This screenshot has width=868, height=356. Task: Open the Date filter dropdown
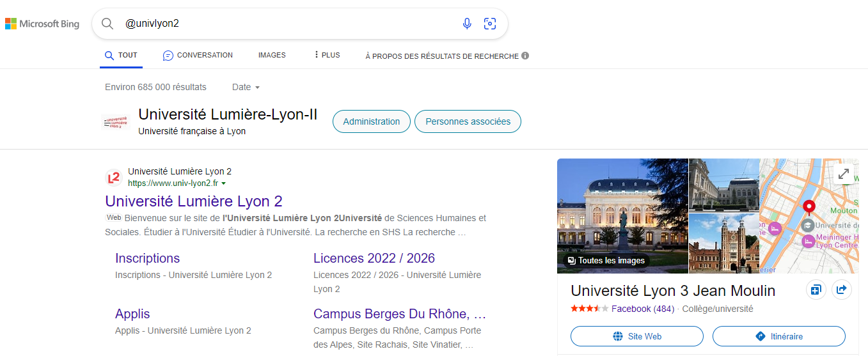click(246, 87)
